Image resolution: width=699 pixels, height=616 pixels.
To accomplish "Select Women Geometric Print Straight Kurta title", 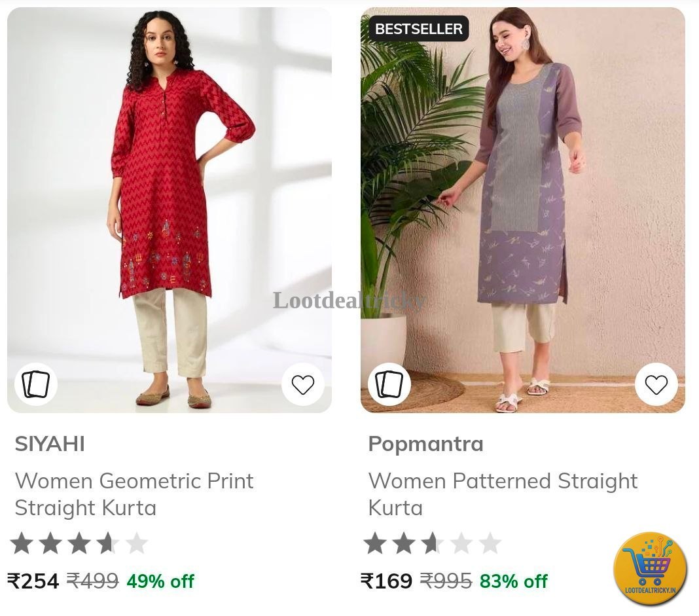I will pos(134,494).
